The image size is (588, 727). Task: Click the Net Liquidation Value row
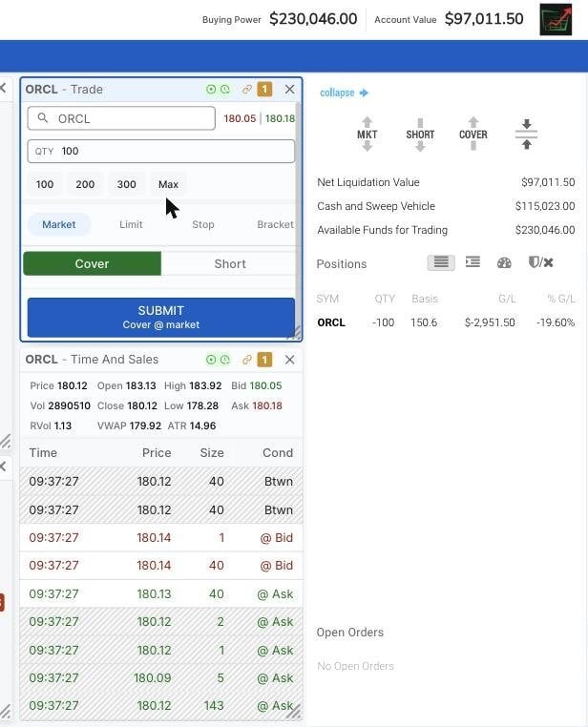(x=446, y=182)
